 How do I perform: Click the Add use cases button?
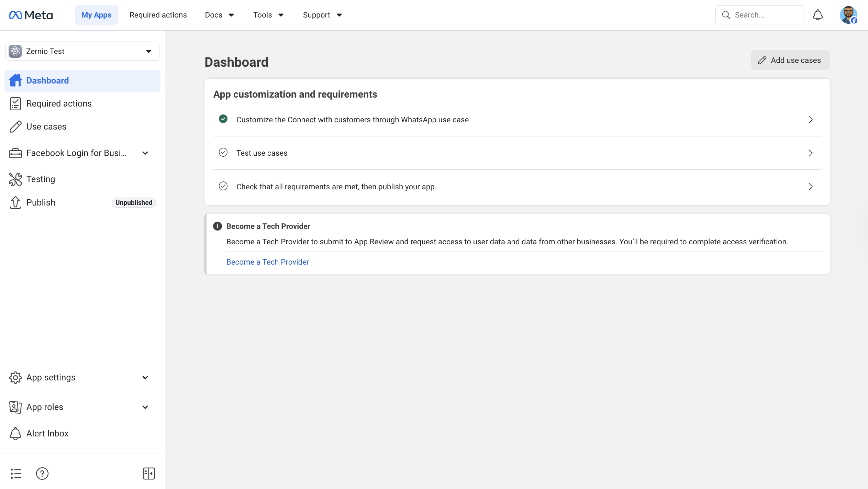click(790, 60)
